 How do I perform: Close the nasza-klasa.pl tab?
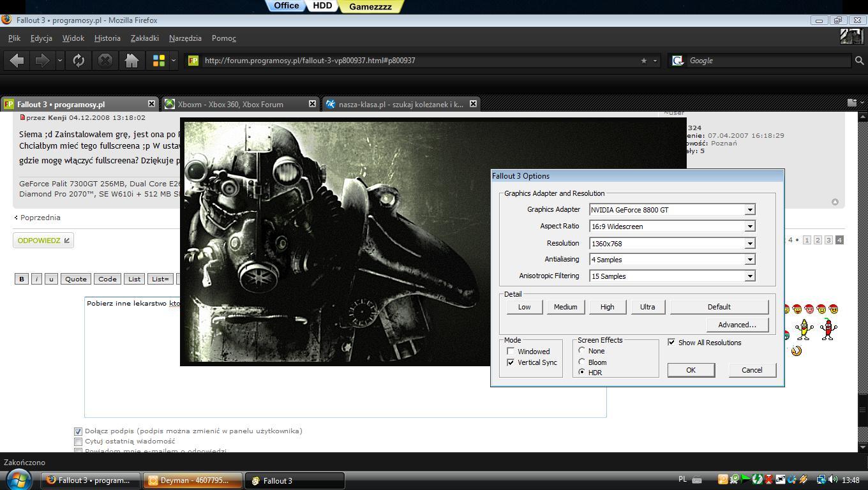(473, 103)
